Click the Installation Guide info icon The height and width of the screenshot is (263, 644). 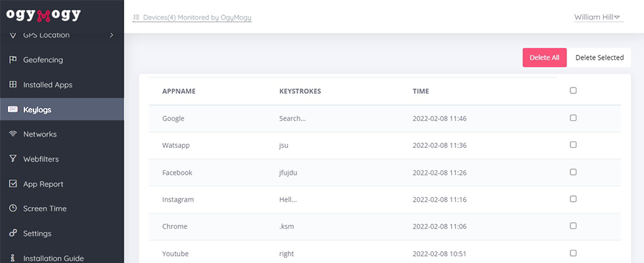pyautogui.click(x=12, y=258)
